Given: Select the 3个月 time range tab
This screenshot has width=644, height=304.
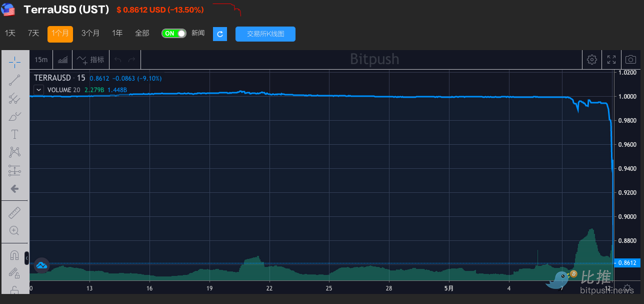Looking at the screenshot, I should click(90, 33).
